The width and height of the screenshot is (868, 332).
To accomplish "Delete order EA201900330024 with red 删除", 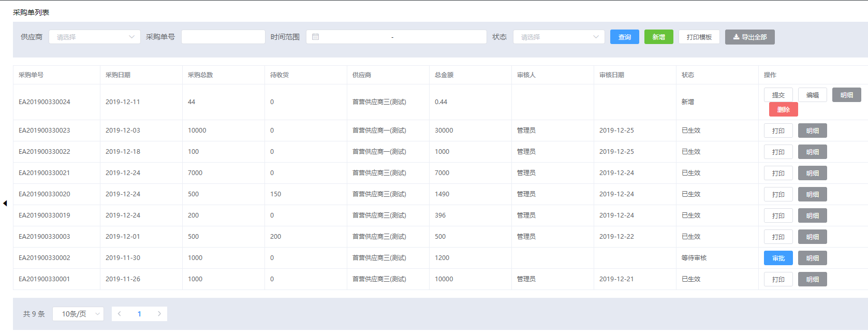I will 783,109.
